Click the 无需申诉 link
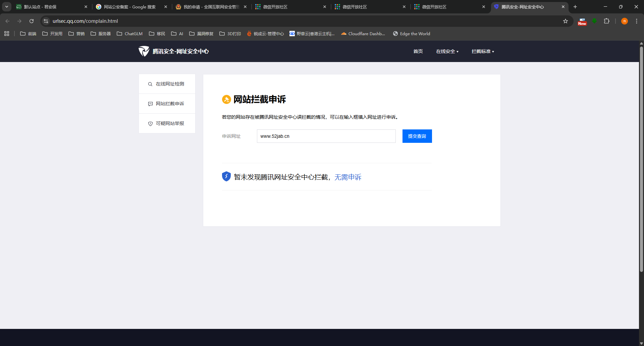Image resolution: width=644 pixels, height=346 pixels. [348, 177]
